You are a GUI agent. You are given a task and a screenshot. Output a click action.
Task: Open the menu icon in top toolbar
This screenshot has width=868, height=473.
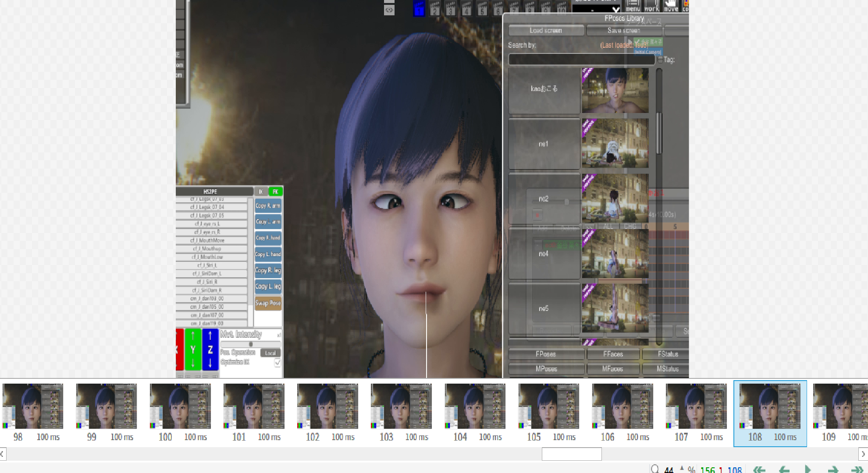[633, 6]
